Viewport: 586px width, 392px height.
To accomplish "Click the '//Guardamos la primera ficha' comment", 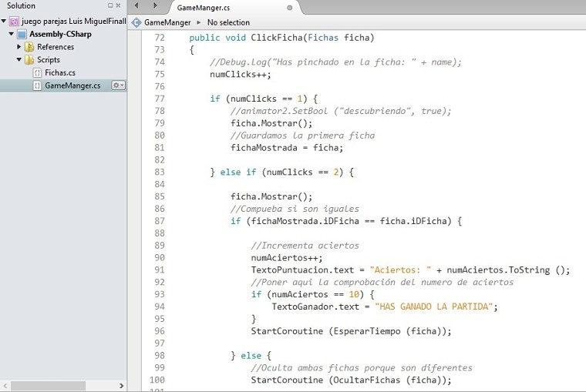I will [302, 136].
